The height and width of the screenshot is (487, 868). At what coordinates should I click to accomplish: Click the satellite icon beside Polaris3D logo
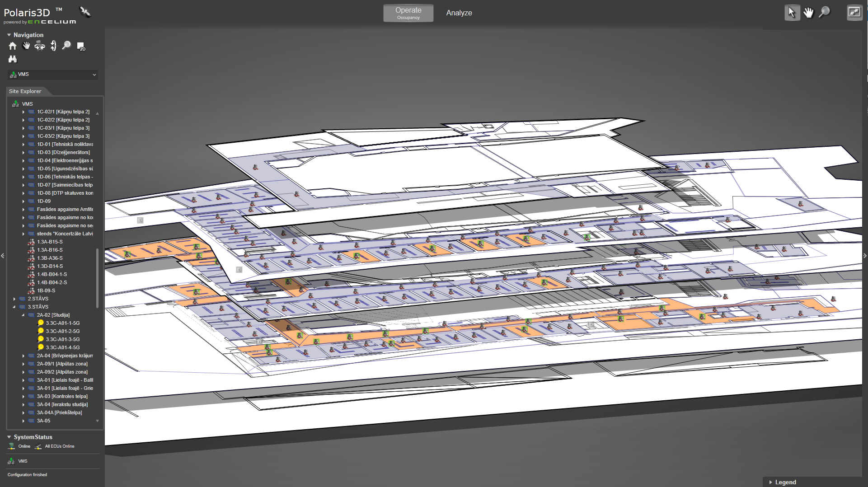pyautogui.click(x=85, y=12)
